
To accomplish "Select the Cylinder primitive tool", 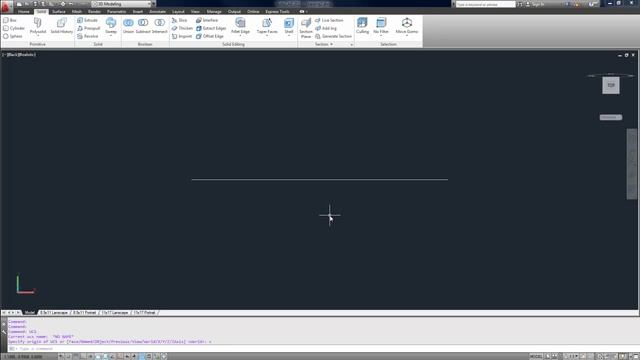I will (x=14, y=28).
